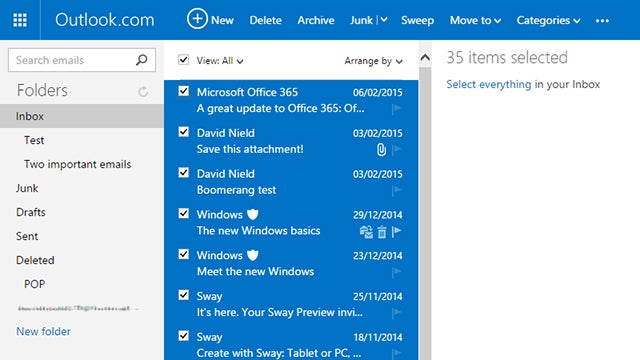Viewport: 640px width, 360px height.
Task: Uncheck the Microsoft Office 365 email checkbox
Action: pyautogui.click(x=183, y=91)
